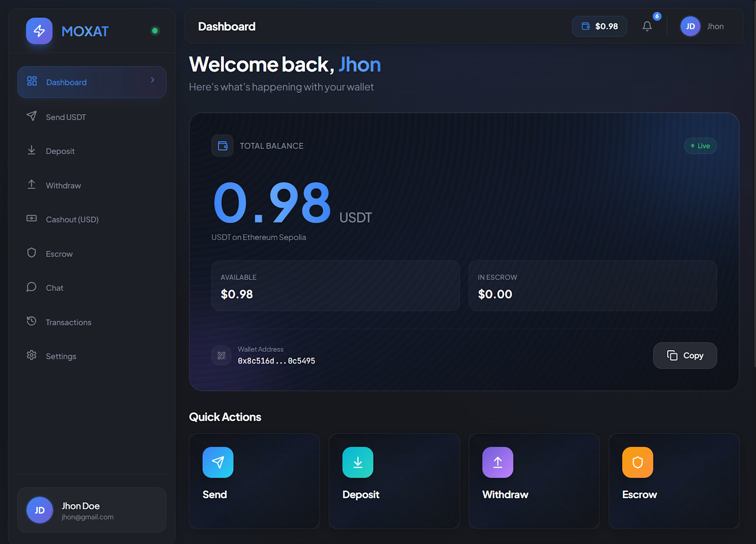Click the Dashboard grid icon in sidebar
The image size is (756, 544).
32,81
